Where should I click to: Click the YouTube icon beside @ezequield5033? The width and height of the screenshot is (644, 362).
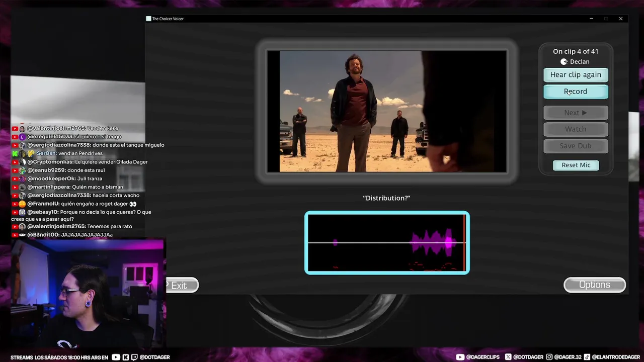15,137
